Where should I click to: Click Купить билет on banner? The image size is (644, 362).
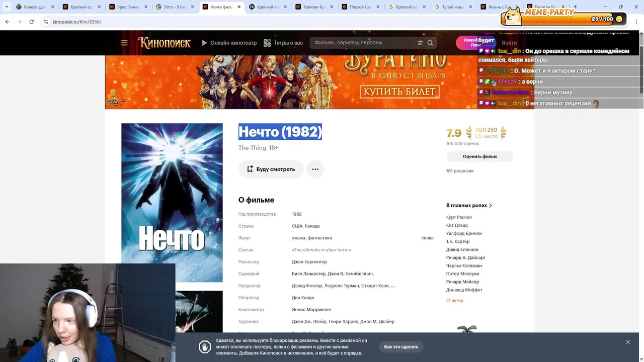pos(399,92)
